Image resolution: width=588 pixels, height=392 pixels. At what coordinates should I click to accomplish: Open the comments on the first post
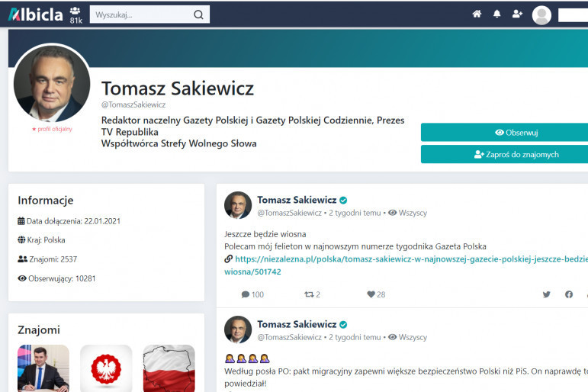coord(252,294)
